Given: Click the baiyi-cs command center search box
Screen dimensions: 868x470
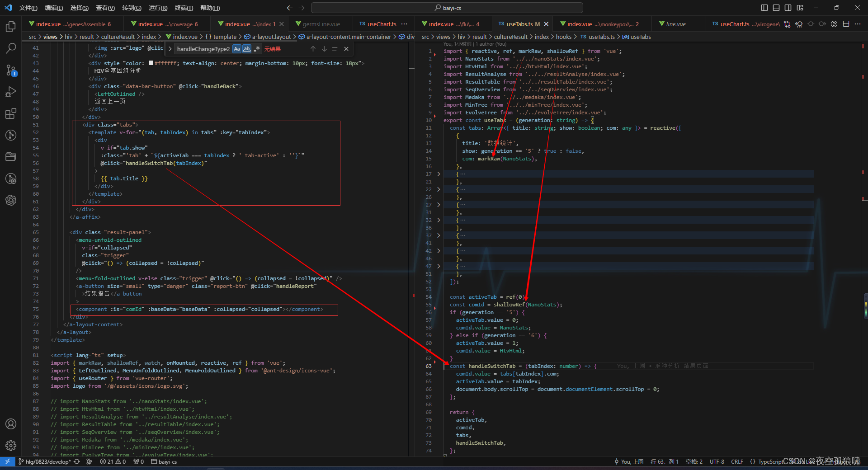Looking at the screenshot, I should [x=447, y=8].
